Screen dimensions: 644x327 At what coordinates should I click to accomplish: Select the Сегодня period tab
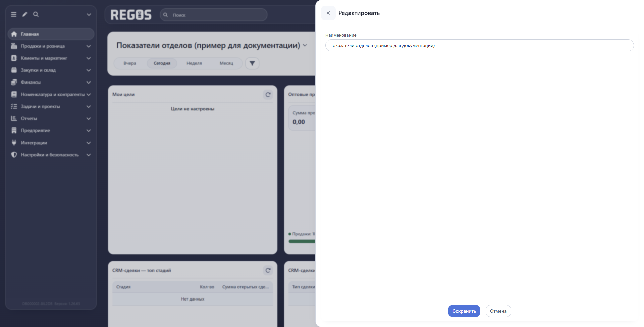162,63
